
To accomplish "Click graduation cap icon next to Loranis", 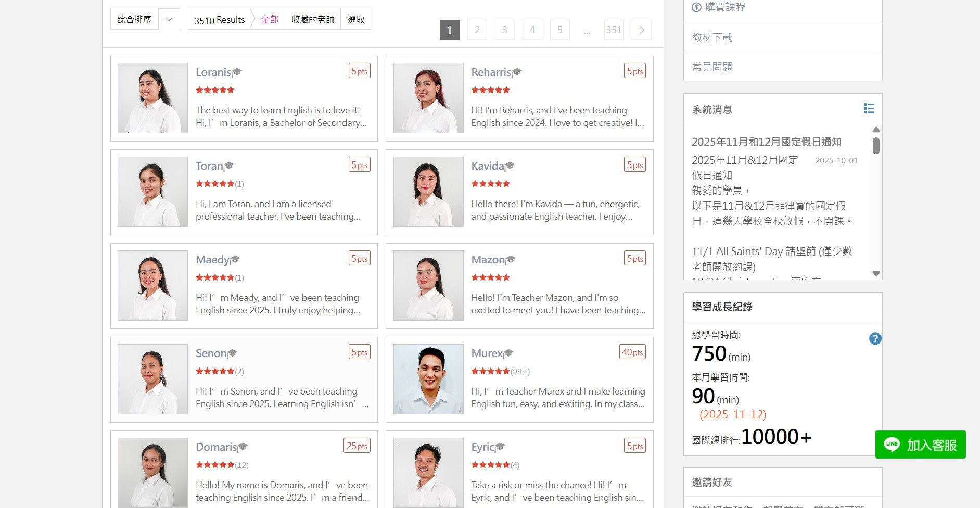I will coord(237,72).
